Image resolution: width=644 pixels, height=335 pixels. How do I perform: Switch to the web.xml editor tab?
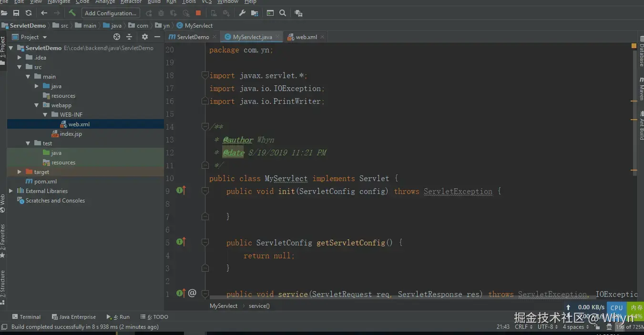click(x=306, y=37)
